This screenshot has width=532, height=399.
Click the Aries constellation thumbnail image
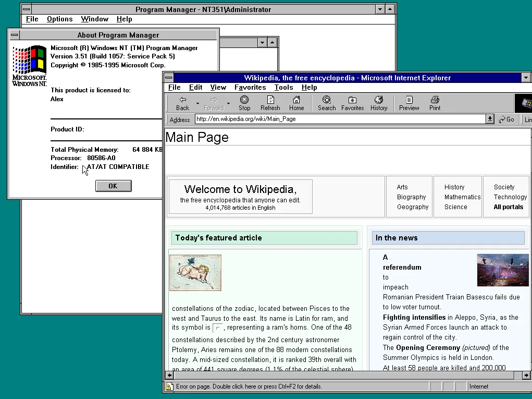[x=195, y=273]
